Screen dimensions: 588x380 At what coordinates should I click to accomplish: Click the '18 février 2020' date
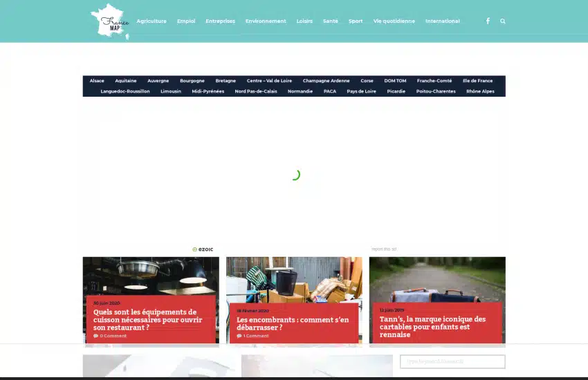(x=252, y=310)
